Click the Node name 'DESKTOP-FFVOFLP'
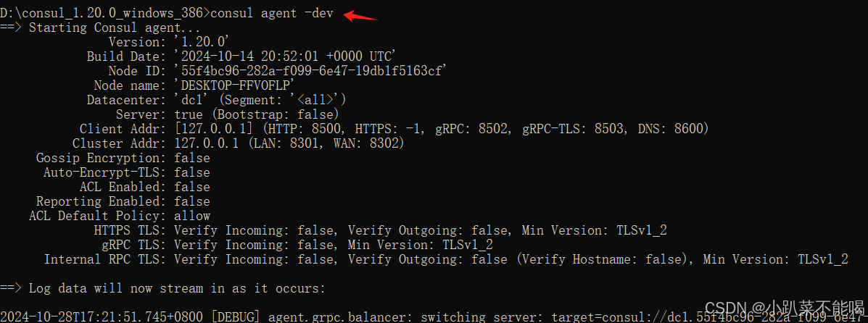Viewport: 868px width, 323px height. [234, 85]
